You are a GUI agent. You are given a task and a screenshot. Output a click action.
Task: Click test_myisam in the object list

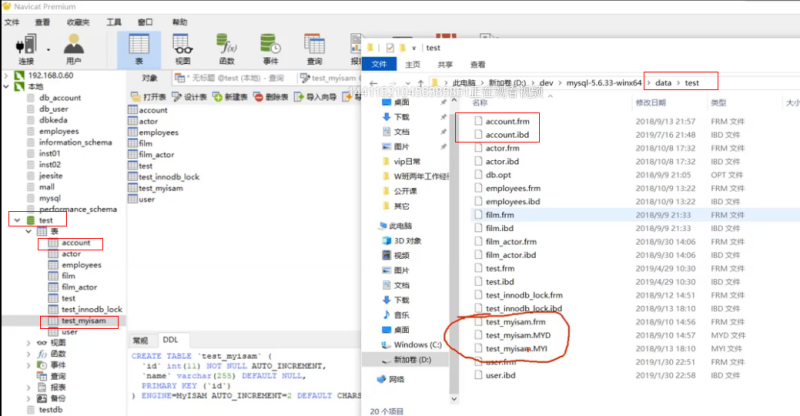(x=160, y=188)
